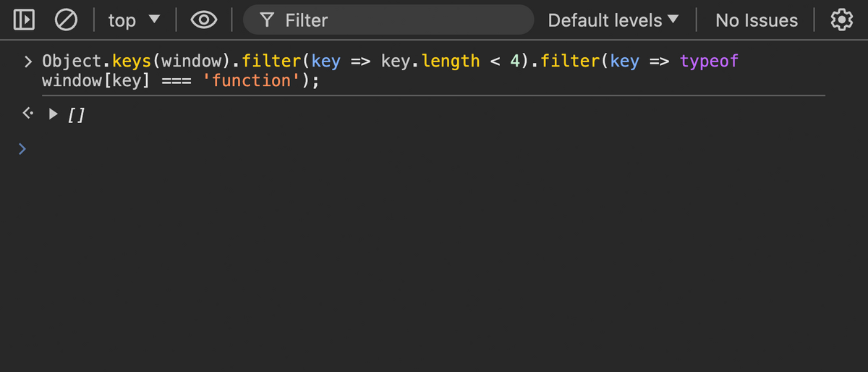868x372 pixels.
Task: Select the [] output value
Action: pos(76,114)
